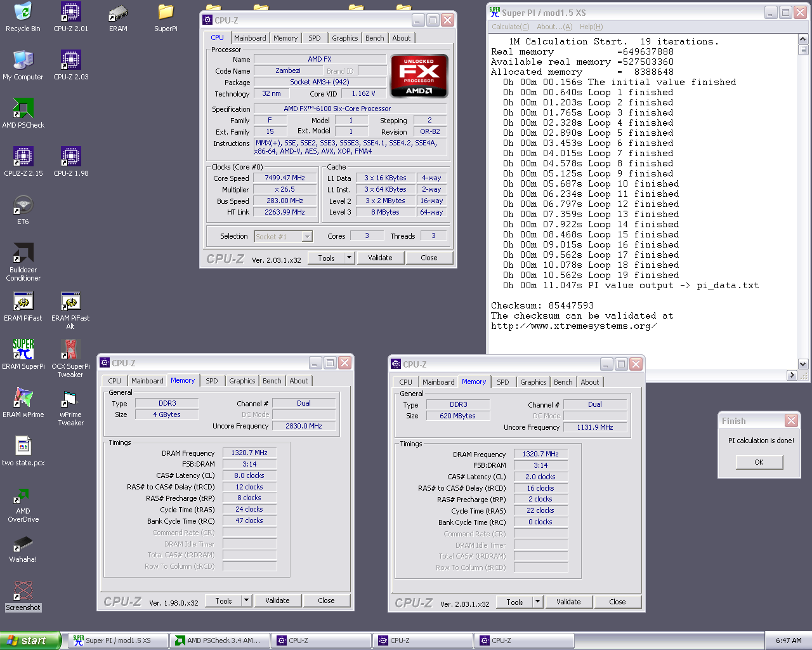The image size is (812, 650).
Task: Click Close in the top CPU-Z window
Action: (x=429, y=258)
